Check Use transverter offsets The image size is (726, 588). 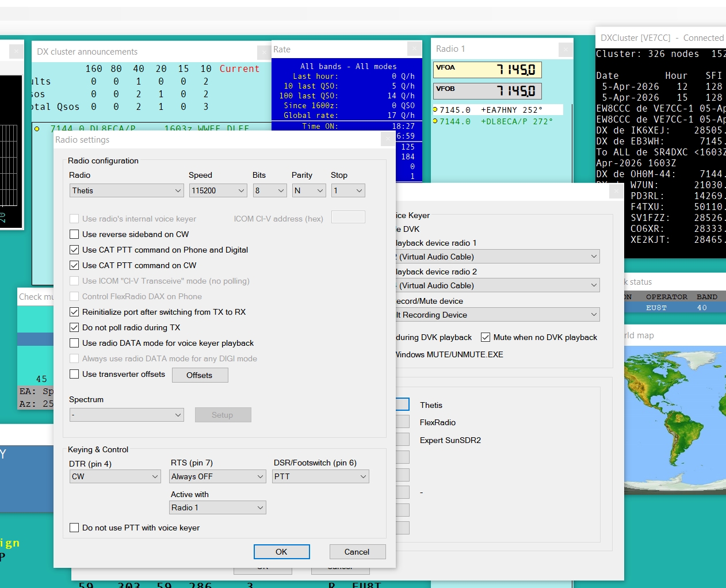pyautogui.click(x=74, y=374)
